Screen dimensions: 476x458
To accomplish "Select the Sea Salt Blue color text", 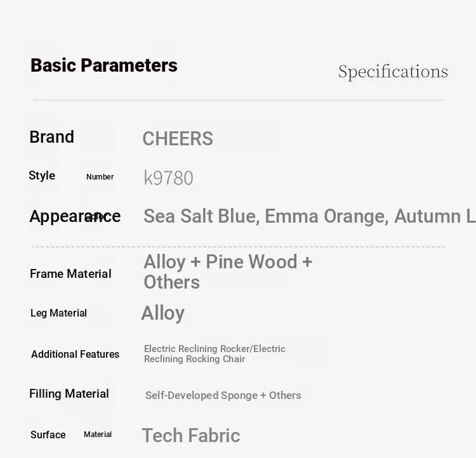I will coord(202,216).
